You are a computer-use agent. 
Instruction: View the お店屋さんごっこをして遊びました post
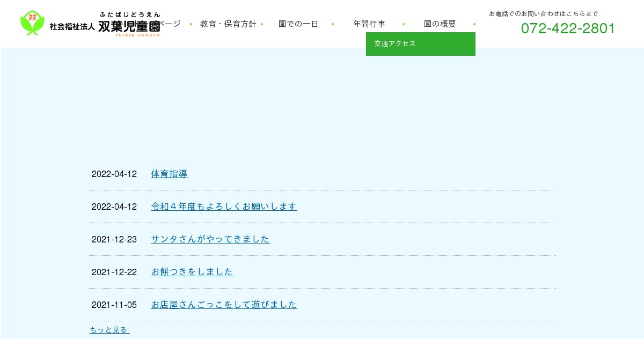224,305
